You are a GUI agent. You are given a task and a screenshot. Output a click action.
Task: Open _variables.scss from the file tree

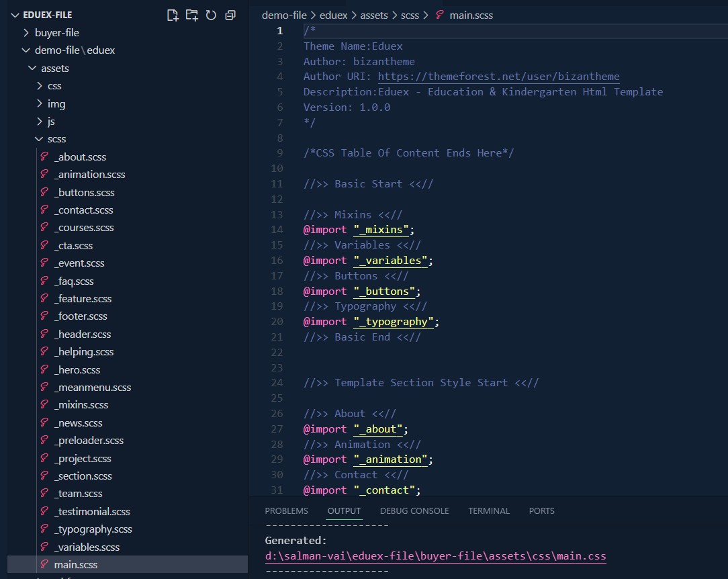87,547
